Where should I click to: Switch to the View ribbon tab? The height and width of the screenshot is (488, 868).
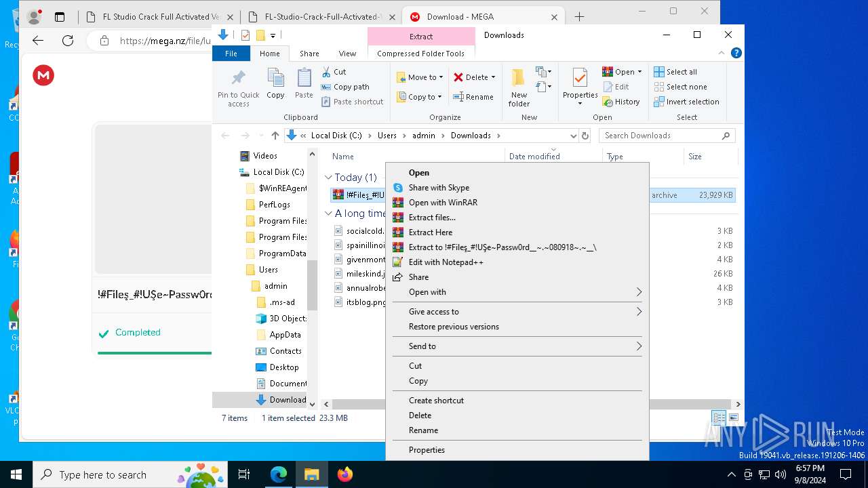pyautogui.click(x=347, y=54)
